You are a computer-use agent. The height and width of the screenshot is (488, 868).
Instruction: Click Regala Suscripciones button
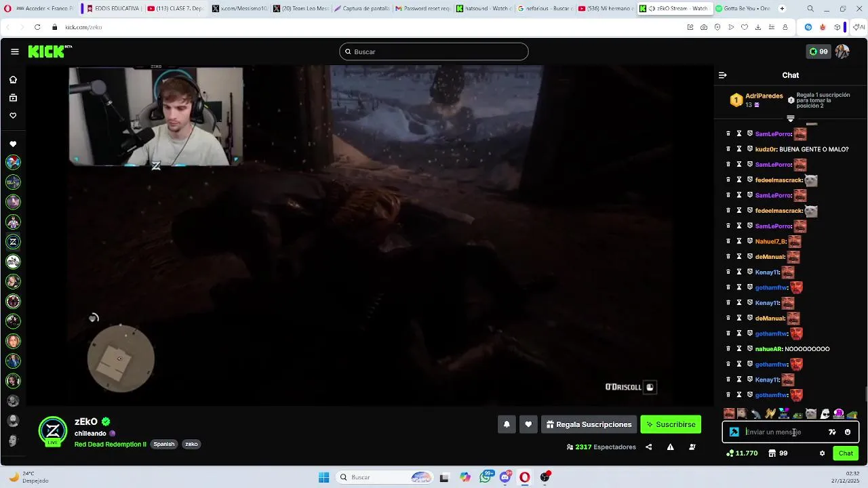pyautogui.click(x=589, y=424)
